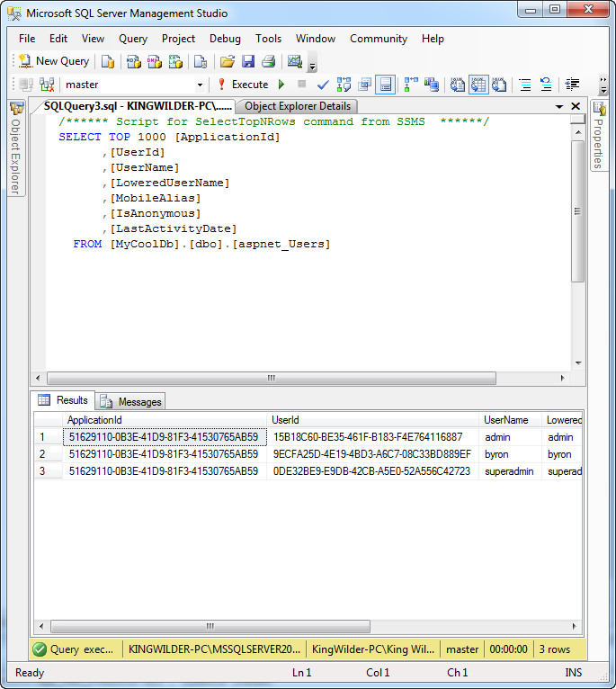Image resolution: width=616 pixels, height=689 pixels.
Task: Click the green Debug play icon
Action: [x=281, y=84]
